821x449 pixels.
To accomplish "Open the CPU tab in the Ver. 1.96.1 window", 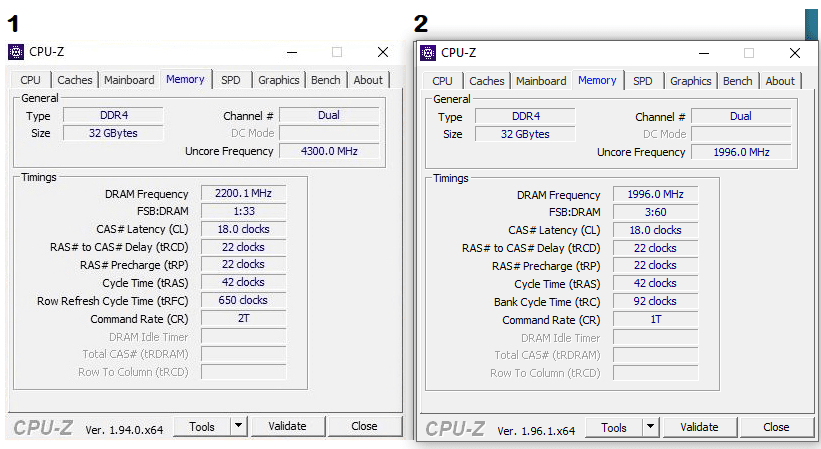I will click(442, 81).
